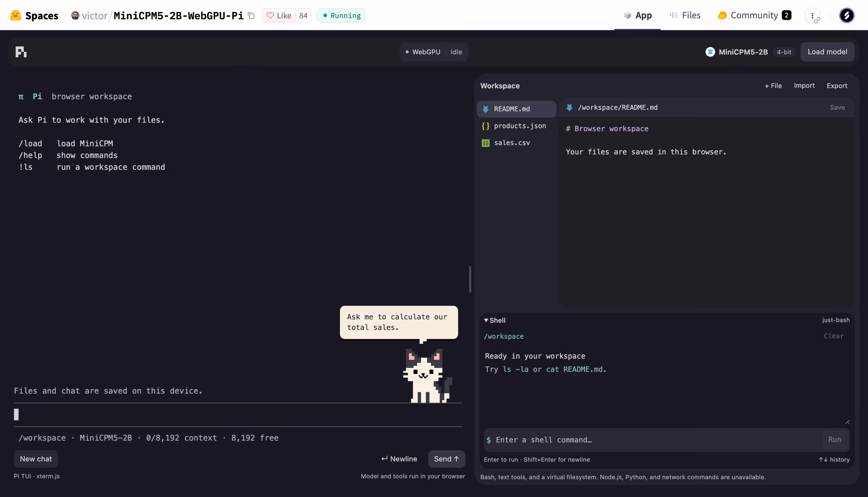Click the sales.csv spreadsheet icon
The image size is (868, 497).
tap(486, 143)
